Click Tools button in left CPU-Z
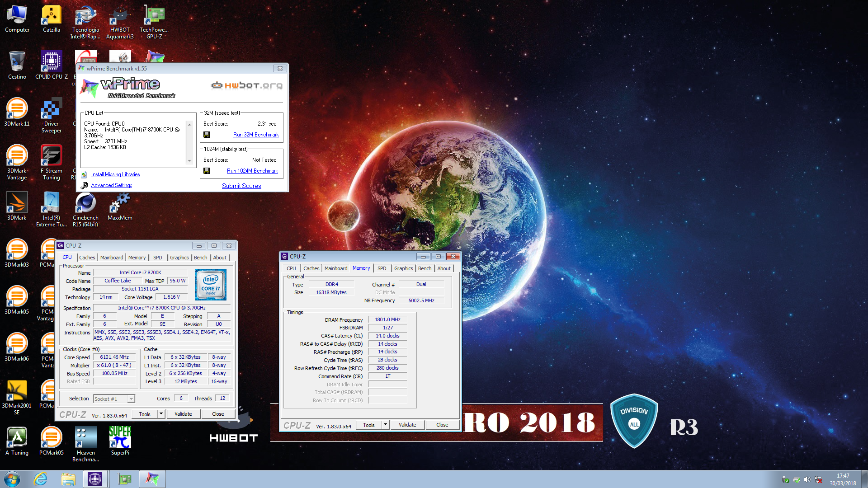Screen dimensions: 868x488 [x=145, y=414]
